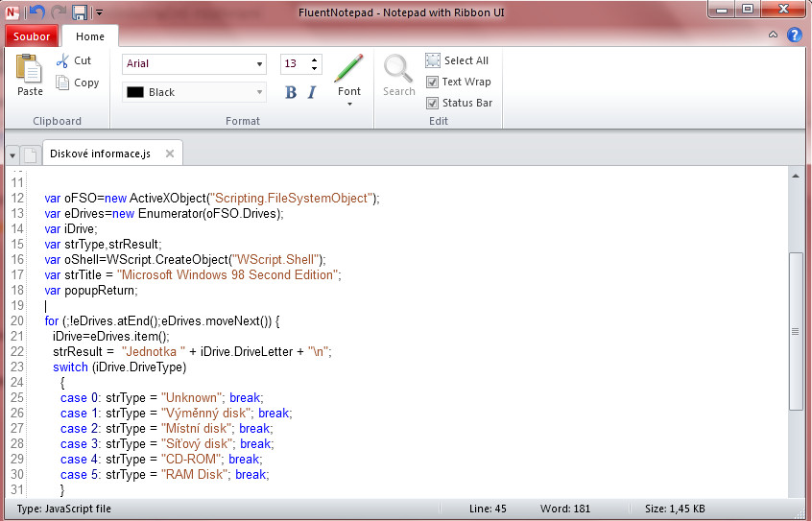Select the Diskové informace.js tab

click(100, 154)
